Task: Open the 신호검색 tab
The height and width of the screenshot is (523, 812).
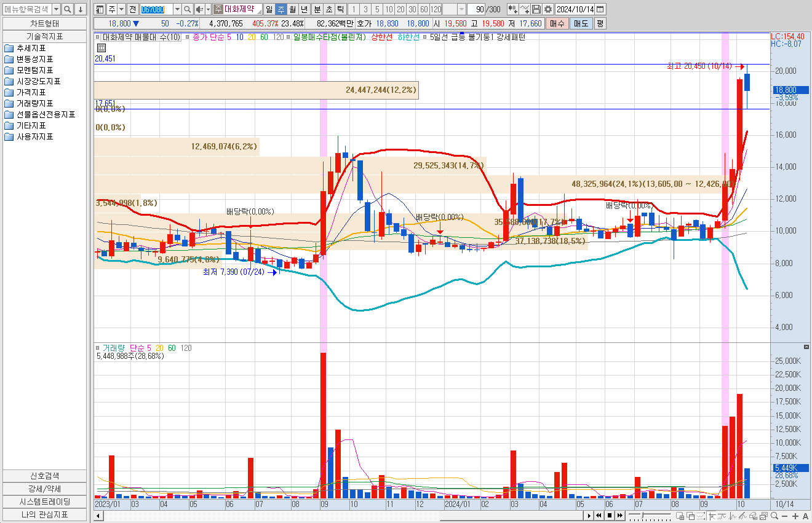Action: (44, 476)
